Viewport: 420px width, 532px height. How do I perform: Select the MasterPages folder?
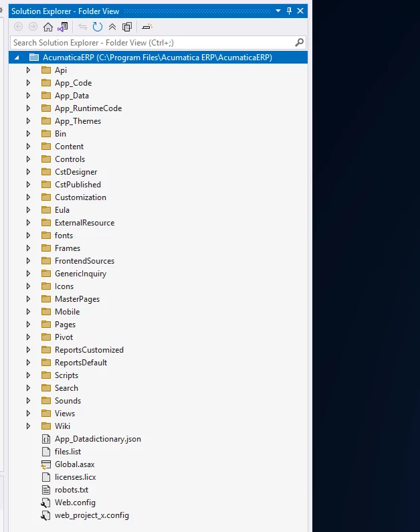(x=78, y=299)
